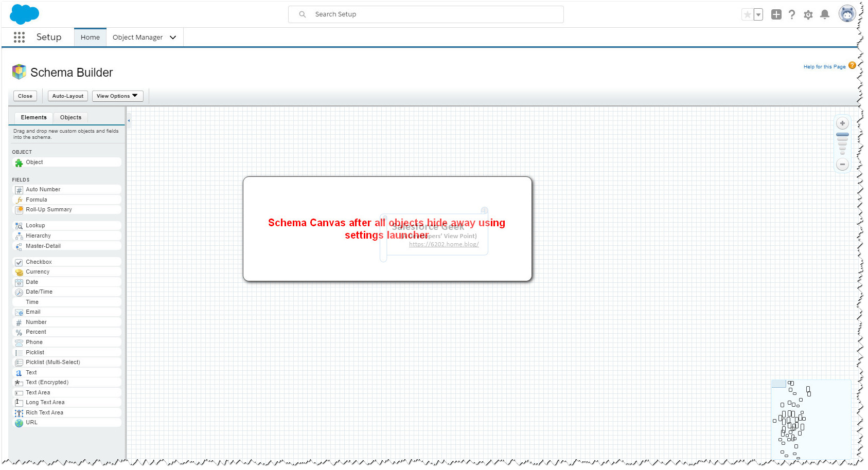Switch to the Objects tab
Image resolution: width=868 pixels, height=470 pixels.
(x=70, y=117)
